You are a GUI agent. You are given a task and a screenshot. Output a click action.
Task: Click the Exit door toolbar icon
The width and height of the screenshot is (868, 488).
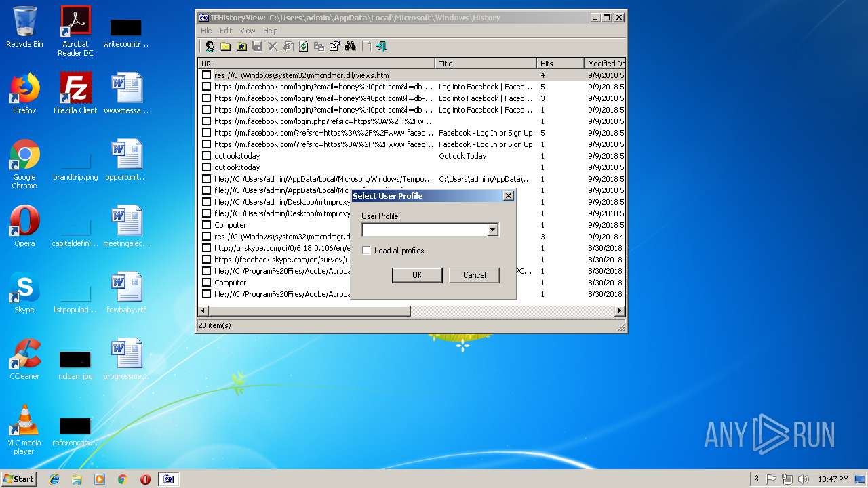click(382, 46)
